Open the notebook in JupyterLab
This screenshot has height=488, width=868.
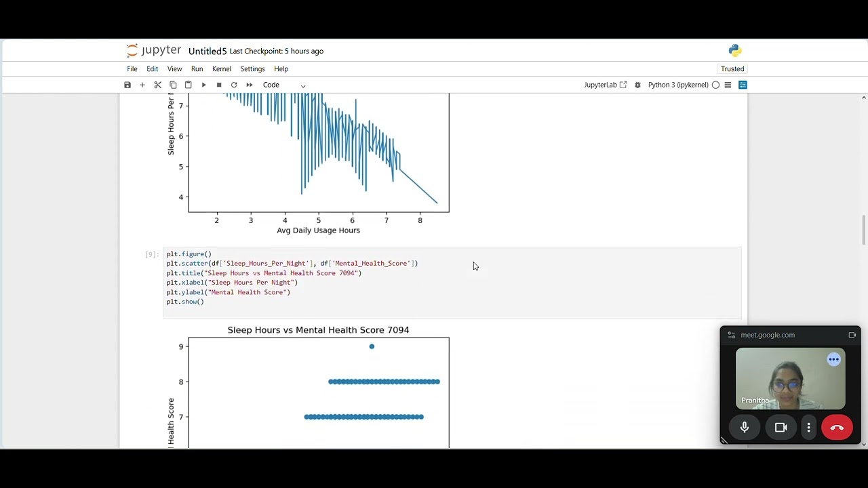(x=605, y=85)
